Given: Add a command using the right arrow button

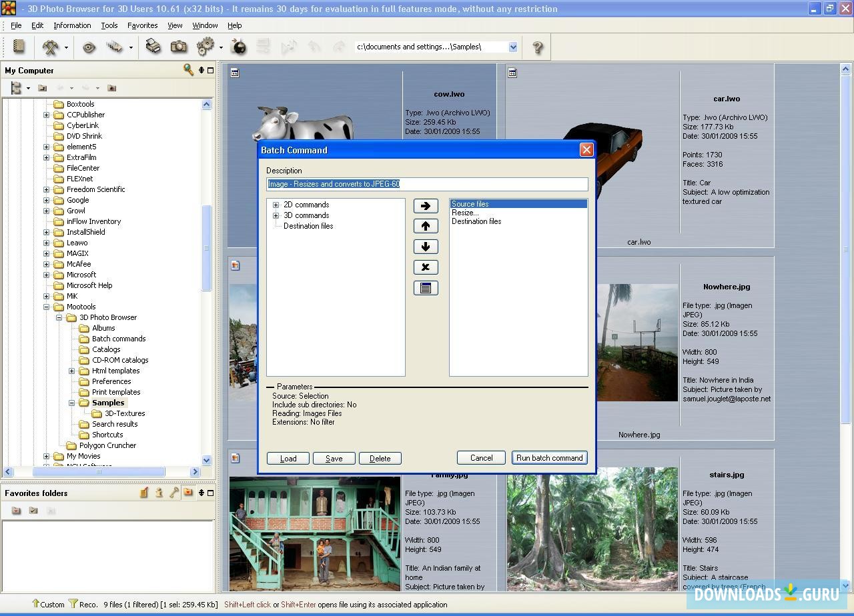Looking at the screenshot, I should (x=426, y=205).
